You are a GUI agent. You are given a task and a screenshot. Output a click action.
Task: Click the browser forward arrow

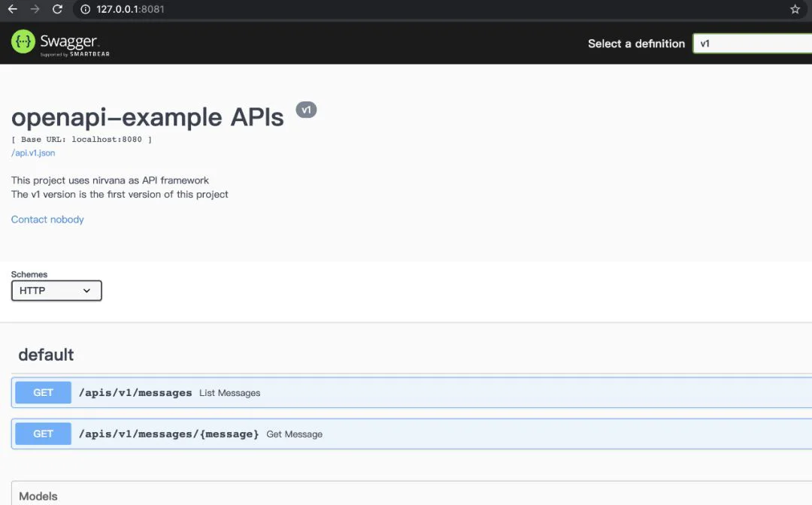coord(35,9)
